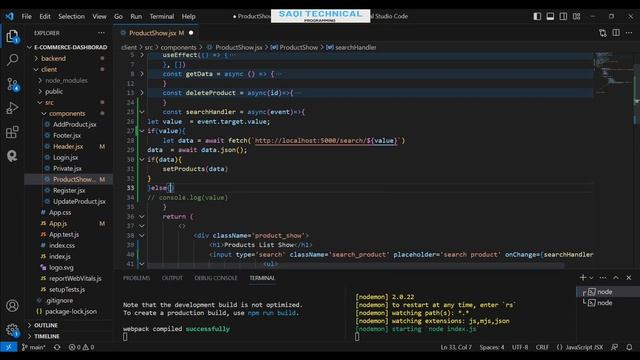Change end of line sequence CRLF
The height and width of the screenshot is (360, 640).
(x=542, y=347)
